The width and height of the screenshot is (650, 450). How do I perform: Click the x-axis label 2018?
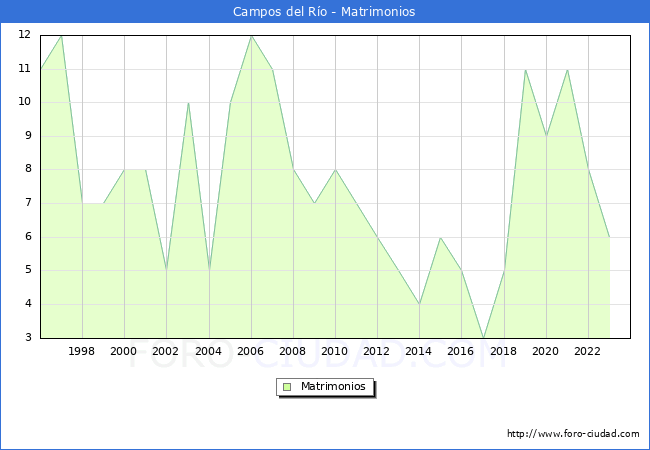[x=503, y=351]
